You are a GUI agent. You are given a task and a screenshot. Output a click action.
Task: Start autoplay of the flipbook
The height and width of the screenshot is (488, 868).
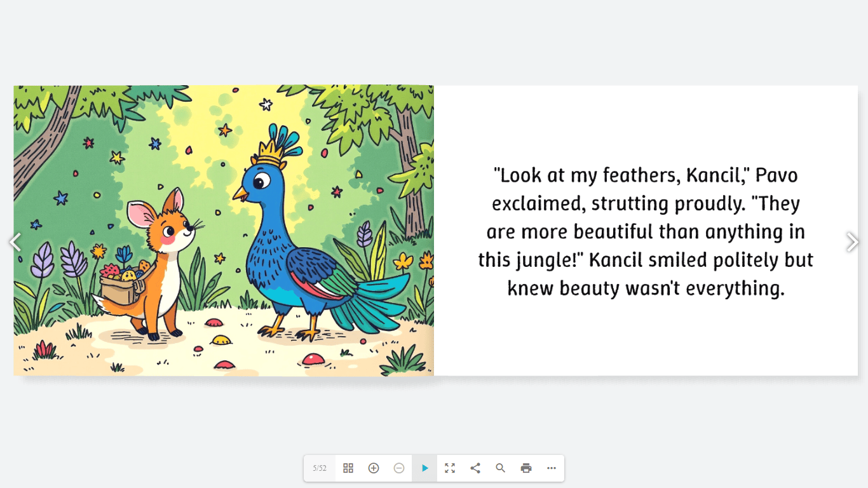click(424, 468)
